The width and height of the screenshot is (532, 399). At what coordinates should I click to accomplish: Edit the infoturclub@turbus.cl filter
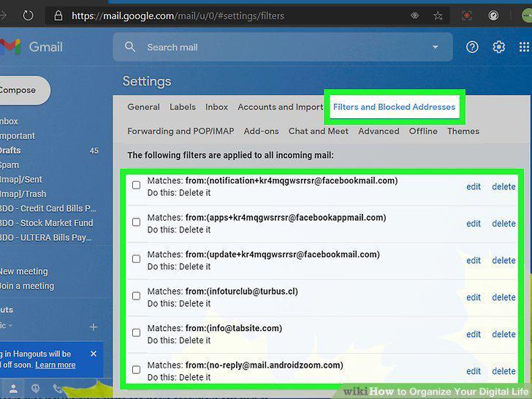click(474, 297)
